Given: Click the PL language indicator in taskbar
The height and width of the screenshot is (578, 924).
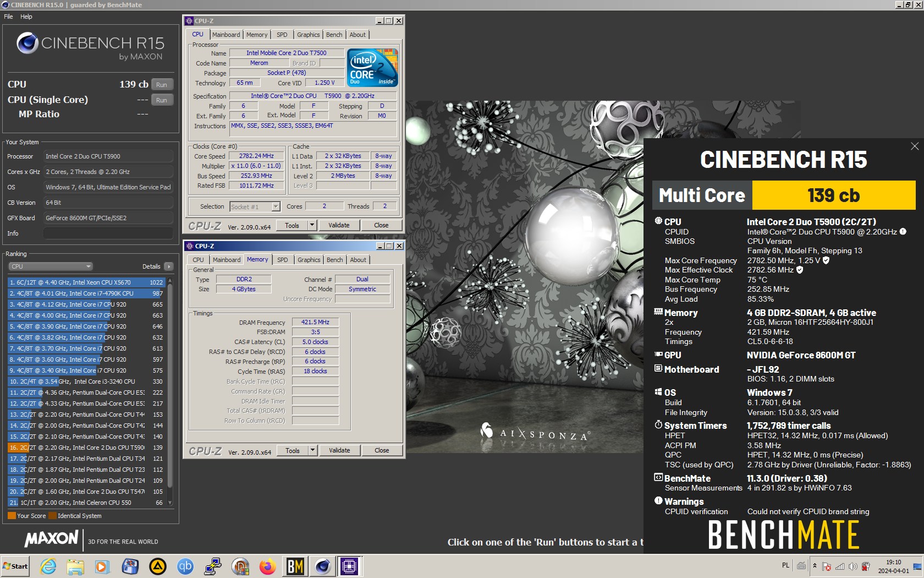Looking at the screenshot, I should point(785,565).
